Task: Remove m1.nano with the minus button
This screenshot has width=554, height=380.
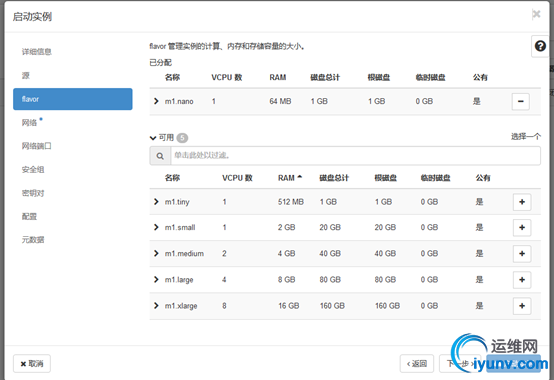Action: coord(520,101)
